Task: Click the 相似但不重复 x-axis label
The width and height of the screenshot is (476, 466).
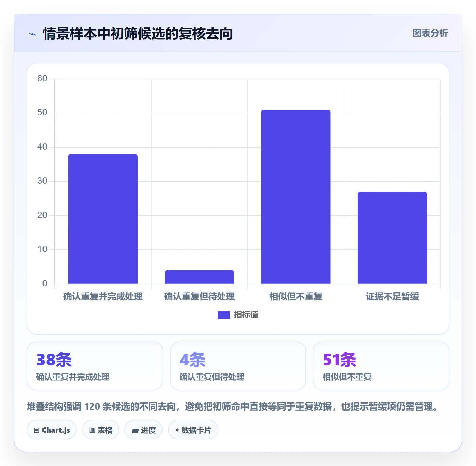Action: pos(296,297)
